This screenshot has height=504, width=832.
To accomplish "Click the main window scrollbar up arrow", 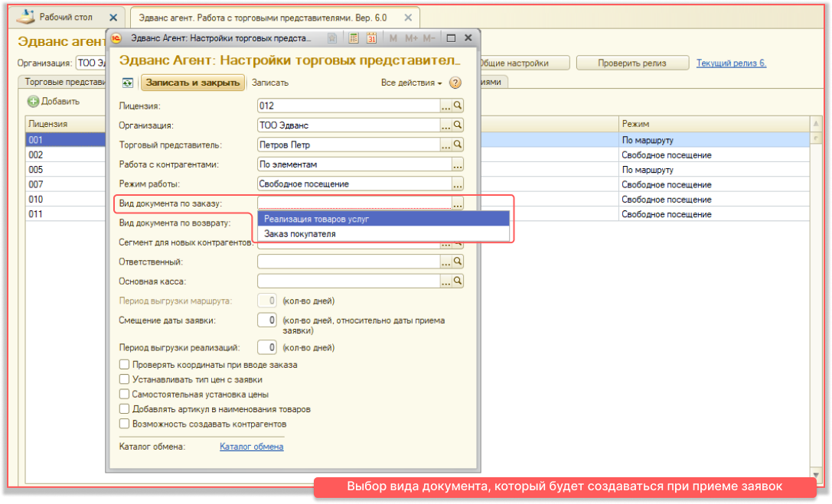I will pos(816,123).
